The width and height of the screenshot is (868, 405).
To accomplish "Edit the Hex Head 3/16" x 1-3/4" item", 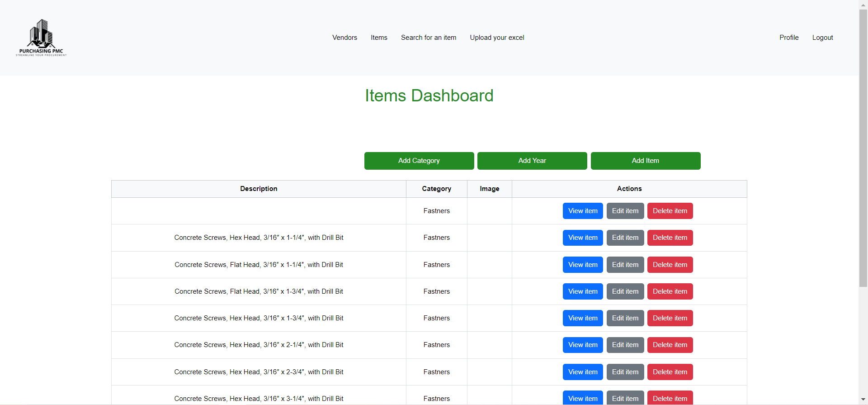I will click(x=625, y=318).
